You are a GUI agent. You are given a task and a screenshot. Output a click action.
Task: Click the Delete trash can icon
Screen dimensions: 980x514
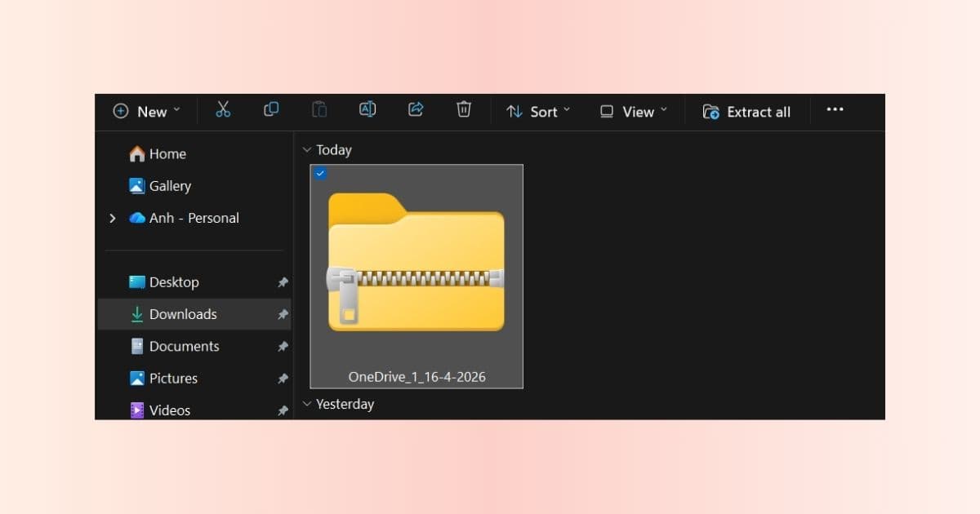[x=464, y=110]
